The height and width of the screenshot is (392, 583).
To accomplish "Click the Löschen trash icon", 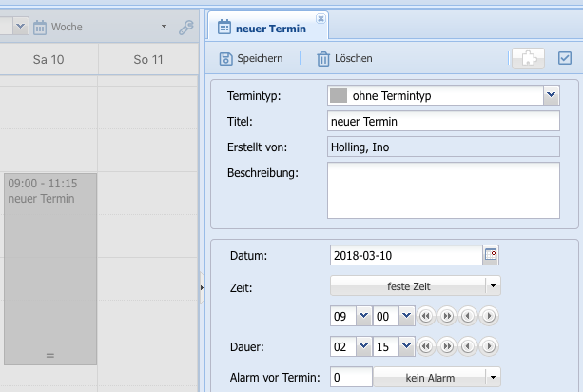I will (323, 59).
